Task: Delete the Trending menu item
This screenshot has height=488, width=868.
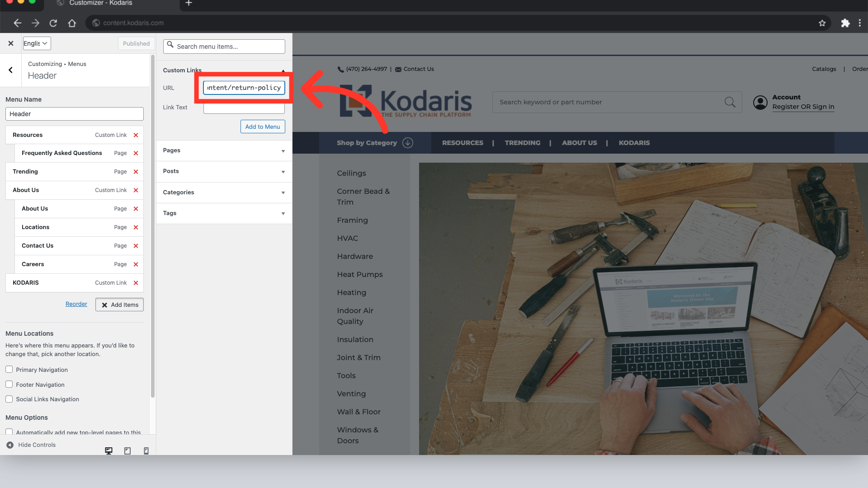Action: tap(136, 172)
